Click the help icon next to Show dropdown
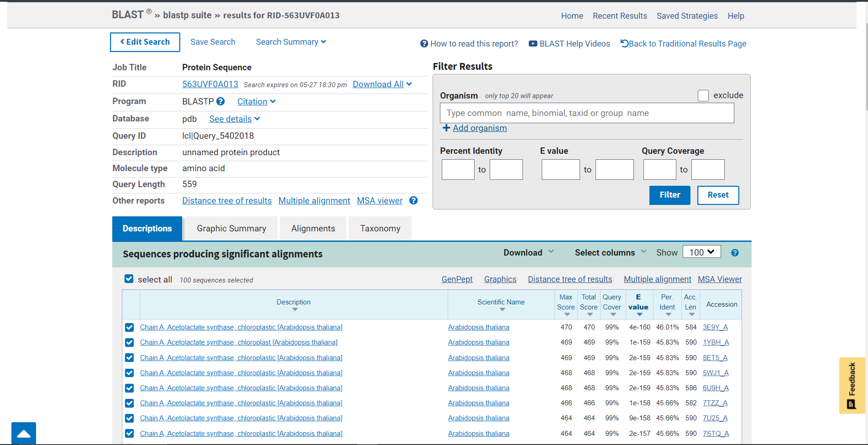Image resolution: width=868 pixels, height=445 pixels. coord(735,253)
